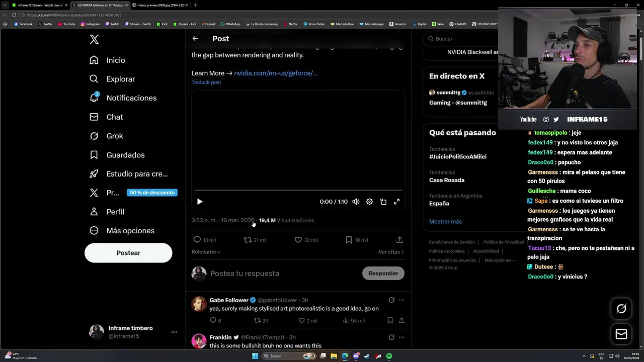Open Explorar in the sidebar
Image resolution: width=644 pixels, height=362 pixels.
(x=112, y=79)
